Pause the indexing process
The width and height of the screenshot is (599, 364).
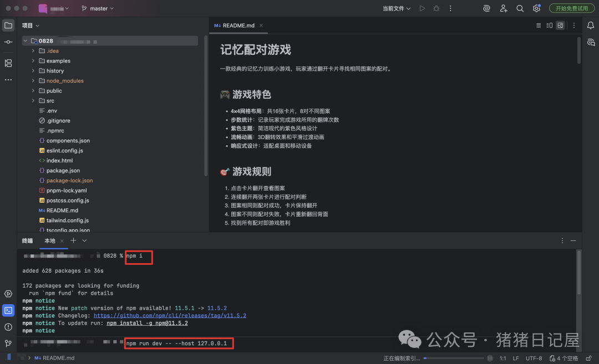pyautogui.click(x=490, y=358)
